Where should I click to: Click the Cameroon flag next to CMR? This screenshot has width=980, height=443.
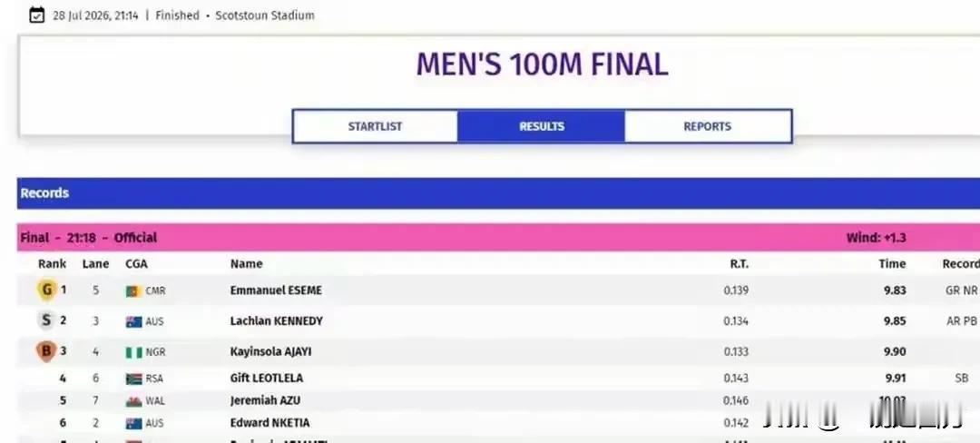coord(133,291)
